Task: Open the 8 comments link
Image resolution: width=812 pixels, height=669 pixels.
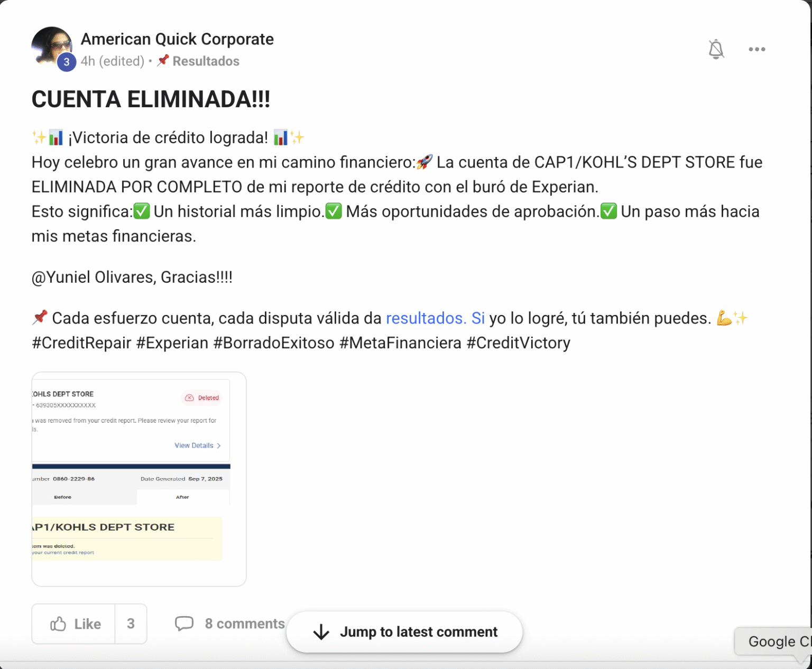Action: 245,624
